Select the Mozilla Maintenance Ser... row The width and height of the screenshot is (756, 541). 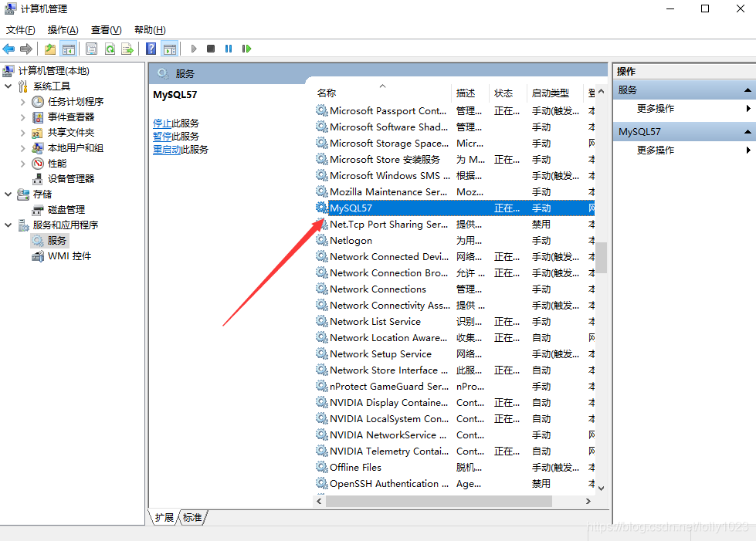click(x=455, y=191)
